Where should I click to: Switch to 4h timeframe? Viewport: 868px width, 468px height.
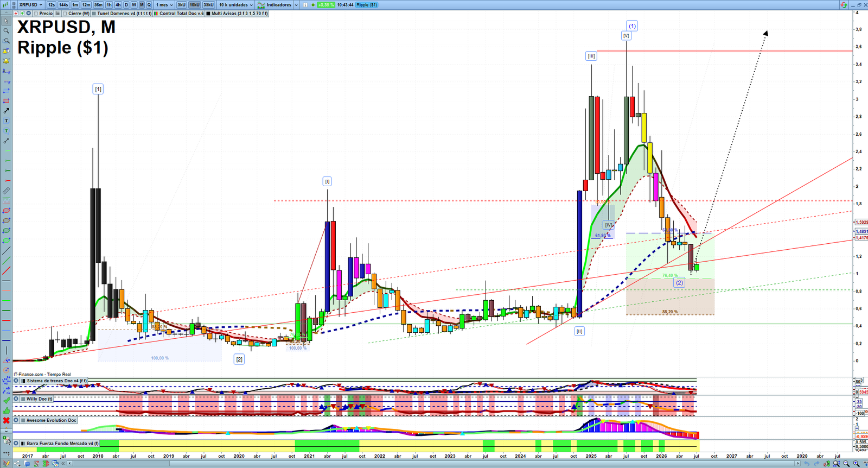(x=118, y=4)
